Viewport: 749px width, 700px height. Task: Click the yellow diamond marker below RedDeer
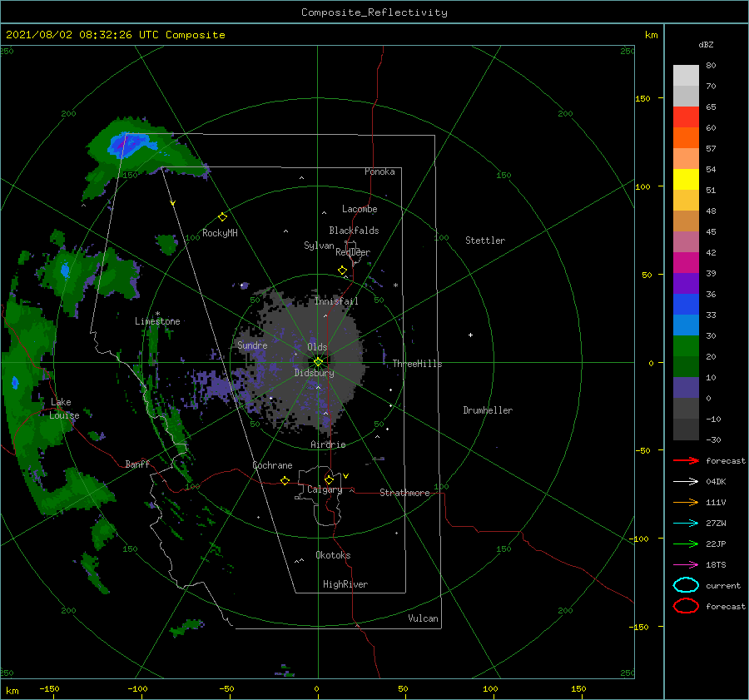click(342, 271)
